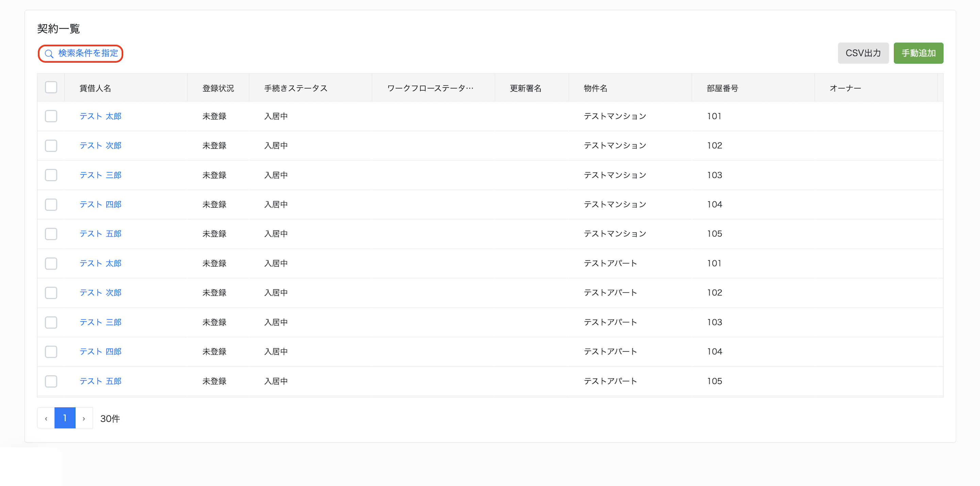Open テスト 三郎 link in テストアパート row

(x=100, y=322)
